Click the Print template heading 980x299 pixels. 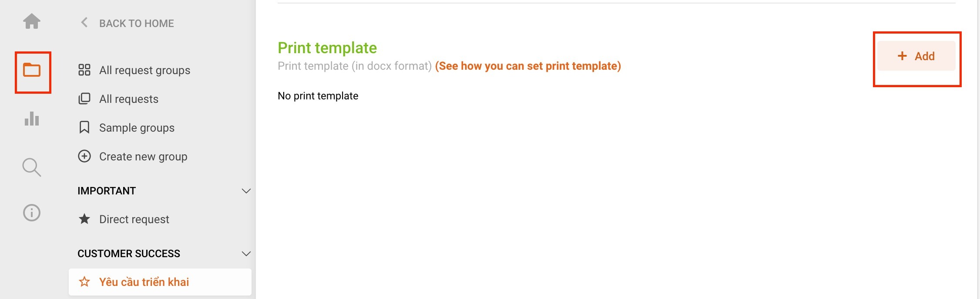point(327,47)
